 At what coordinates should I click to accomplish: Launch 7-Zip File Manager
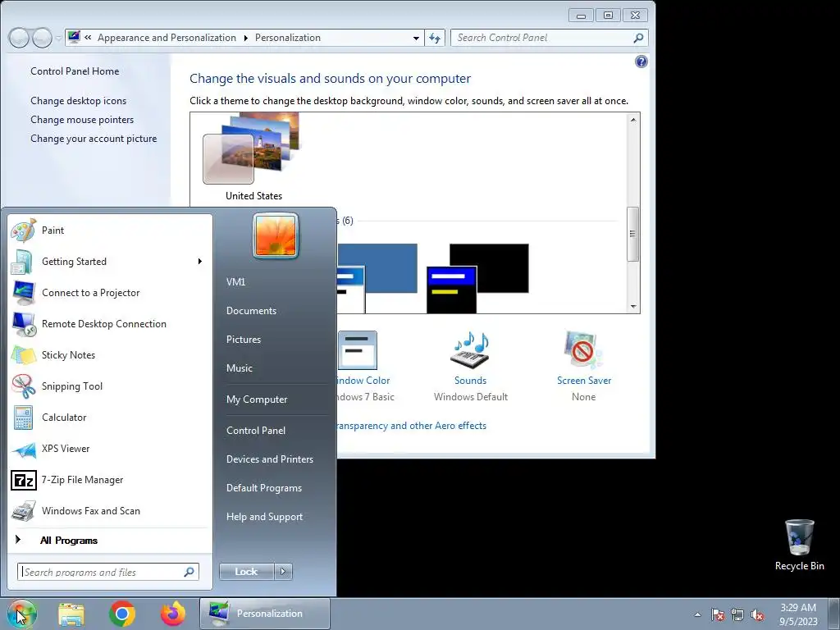pyautogui.click(x=110, y=479)
